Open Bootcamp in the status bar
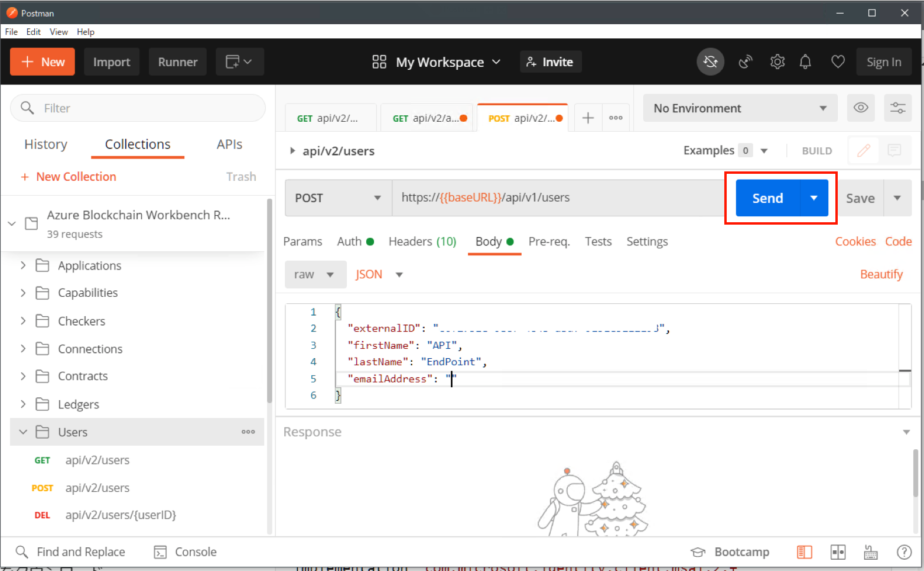The height and width of the screenshot is (571, 924). tap(730, 551)
